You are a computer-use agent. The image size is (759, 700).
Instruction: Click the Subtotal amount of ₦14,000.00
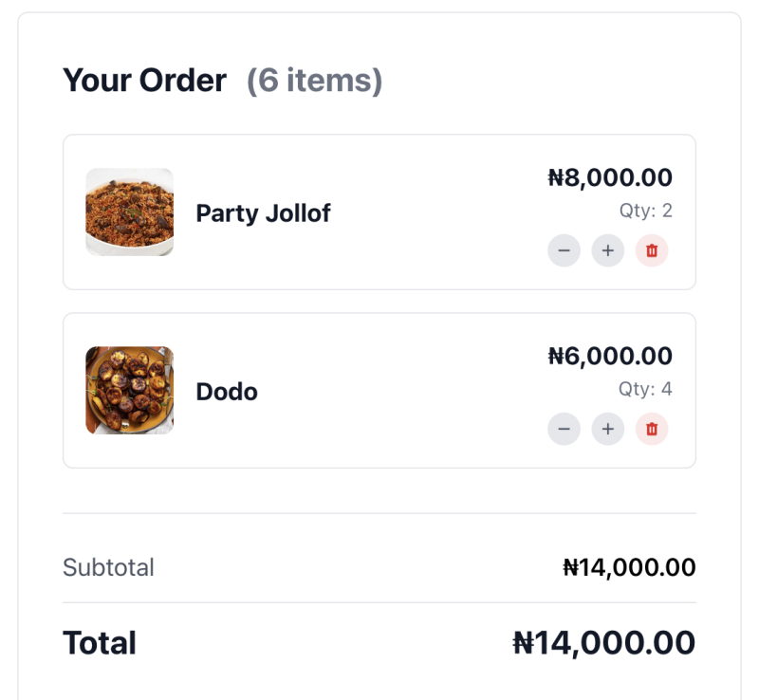628,567
